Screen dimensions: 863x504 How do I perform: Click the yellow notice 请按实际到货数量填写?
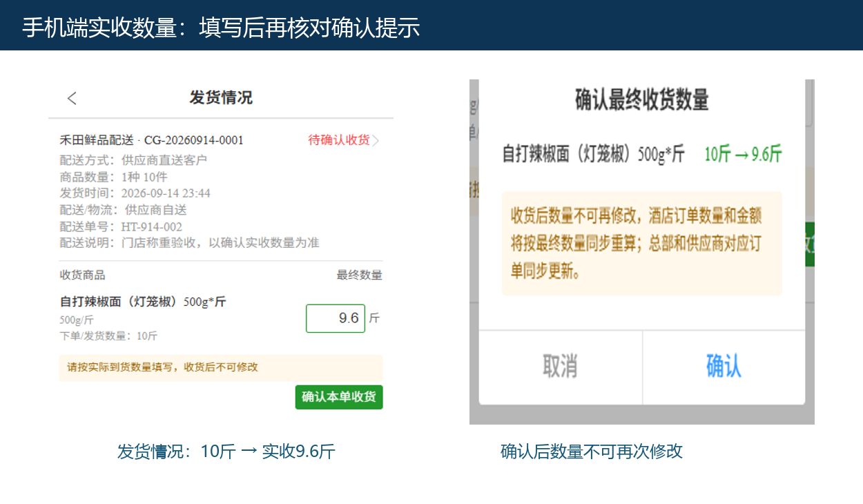(x=221, y=367)
